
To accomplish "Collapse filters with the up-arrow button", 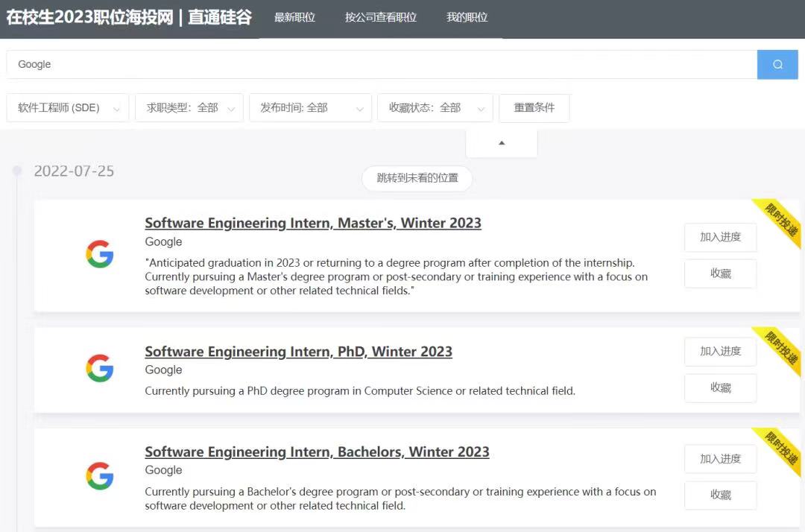I will (x=502, y=143).
